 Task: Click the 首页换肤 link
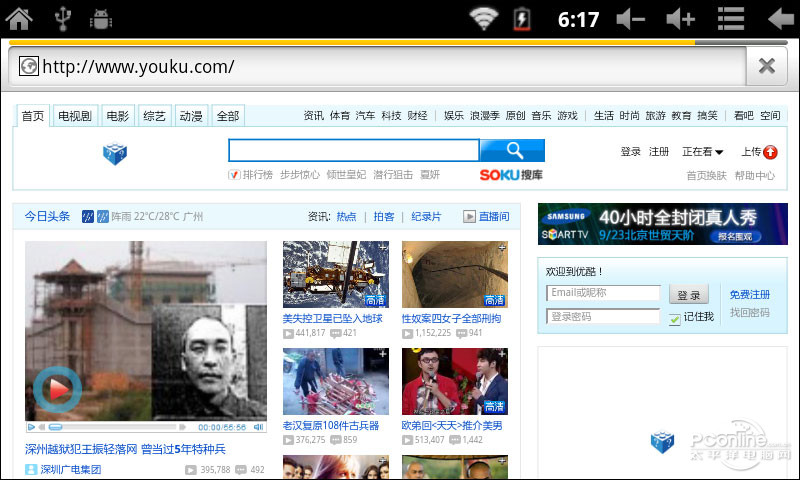pyautogui.click(x=706, y=175)
